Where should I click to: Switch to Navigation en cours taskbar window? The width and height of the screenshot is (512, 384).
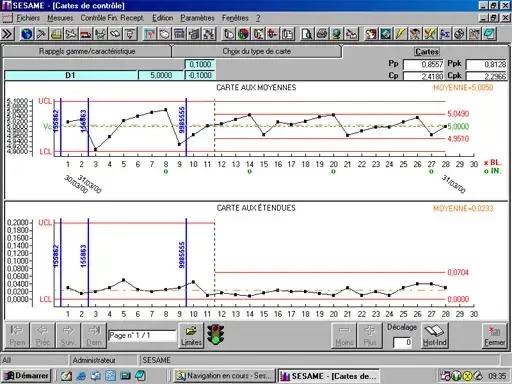225,376
